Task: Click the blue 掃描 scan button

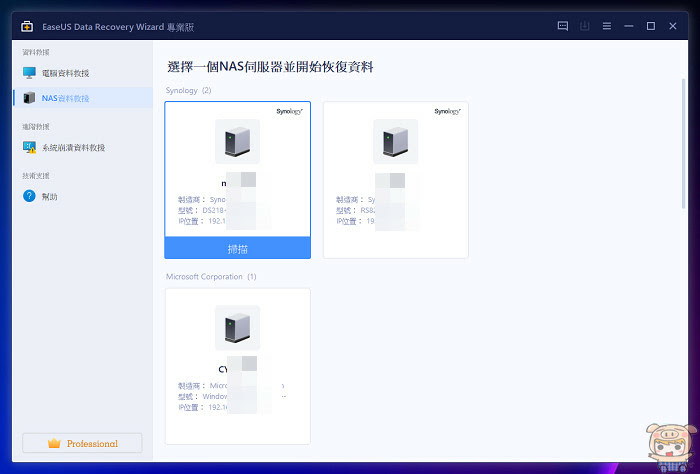Action: tap(238, 248)
